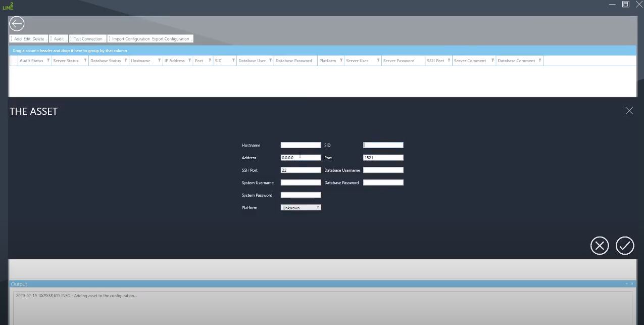
Task: Click Export Configuration
Action: (x=171, y=39)
